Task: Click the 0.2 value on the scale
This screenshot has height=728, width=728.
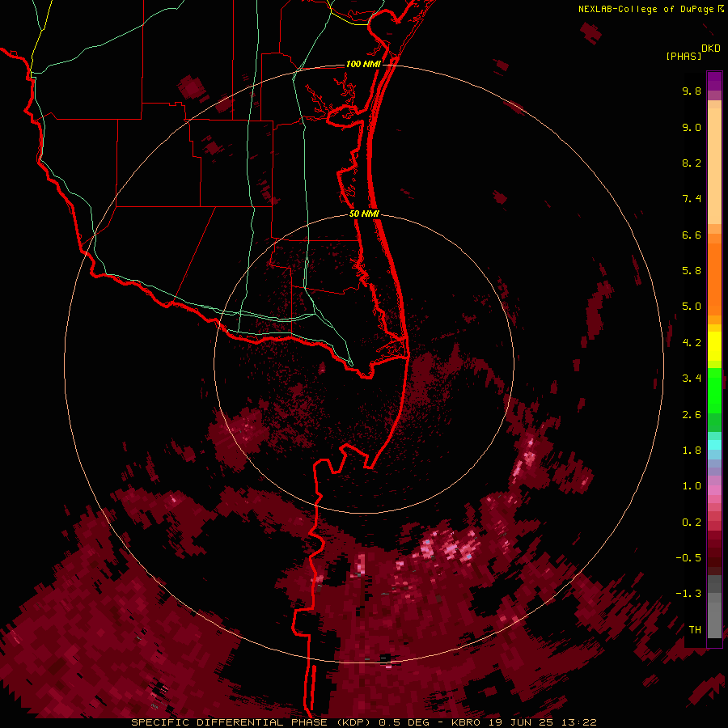Action: tap(692, 523)
